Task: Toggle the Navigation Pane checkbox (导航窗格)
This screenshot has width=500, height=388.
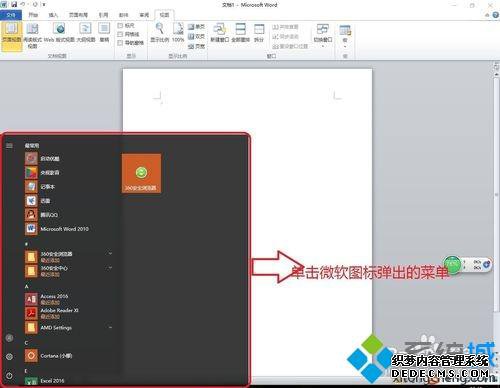Action: pyautogui.click(x=120, y=43)
